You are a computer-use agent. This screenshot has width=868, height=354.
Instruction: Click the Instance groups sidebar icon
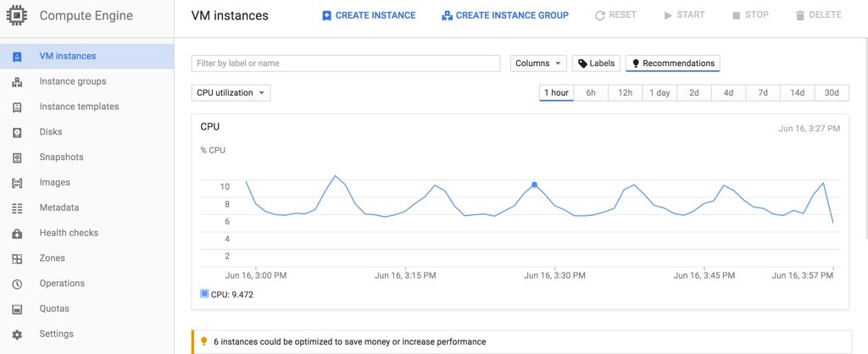(17, 82)
